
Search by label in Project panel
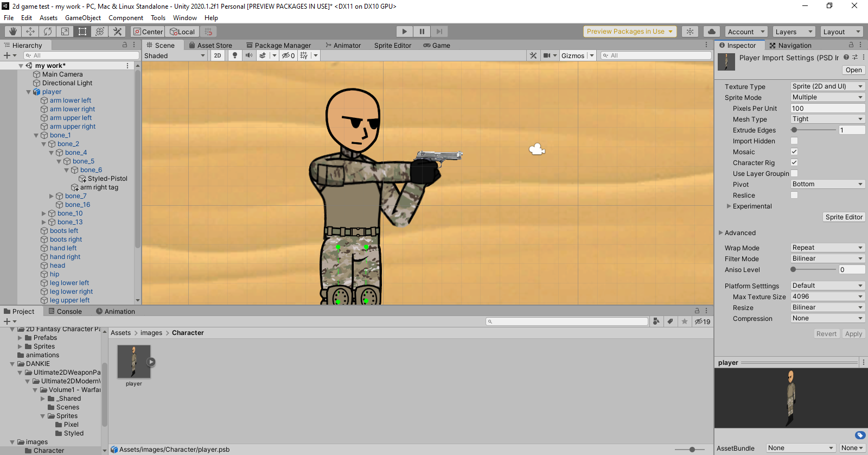(671, 321)
